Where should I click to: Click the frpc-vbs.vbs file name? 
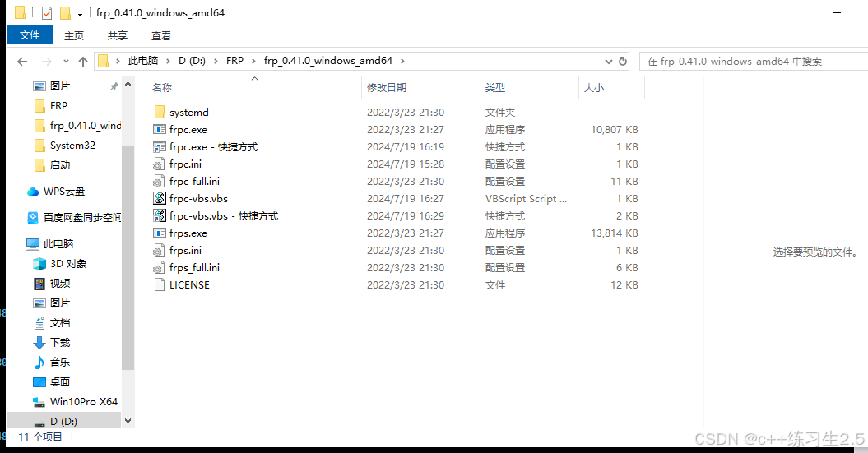point(199,199)
